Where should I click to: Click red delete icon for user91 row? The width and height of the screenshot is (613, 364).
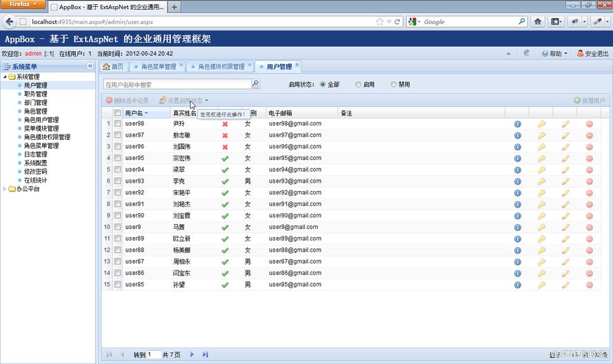click(590, 205)
